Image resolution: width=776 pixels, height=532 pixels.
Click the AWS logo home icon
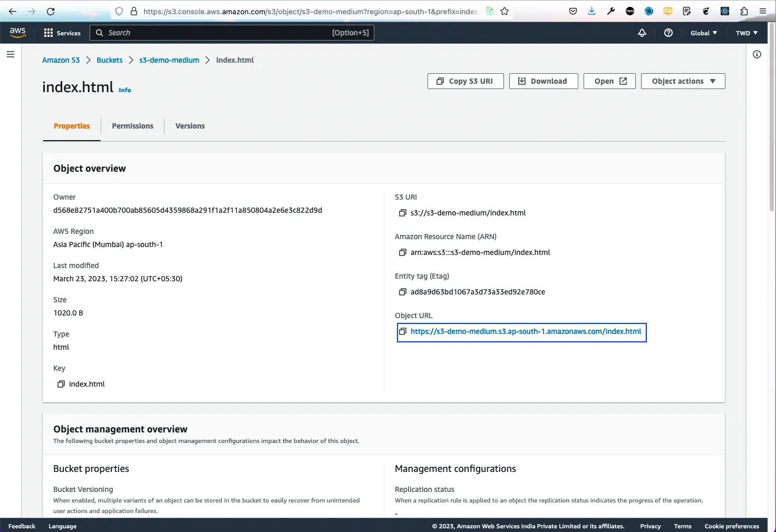[17, 32]
